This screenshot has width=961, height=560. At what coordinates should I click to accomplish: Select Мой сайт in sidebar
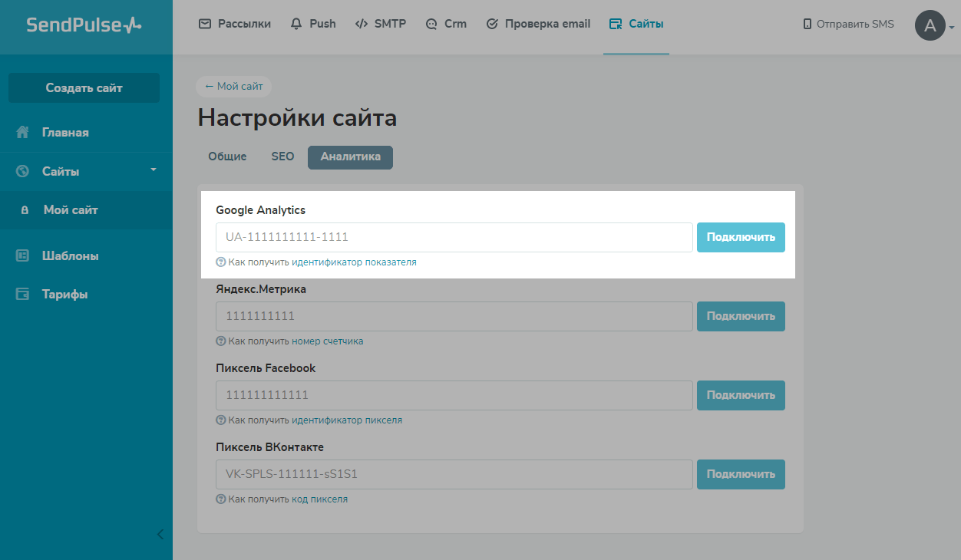coord(71,209)
